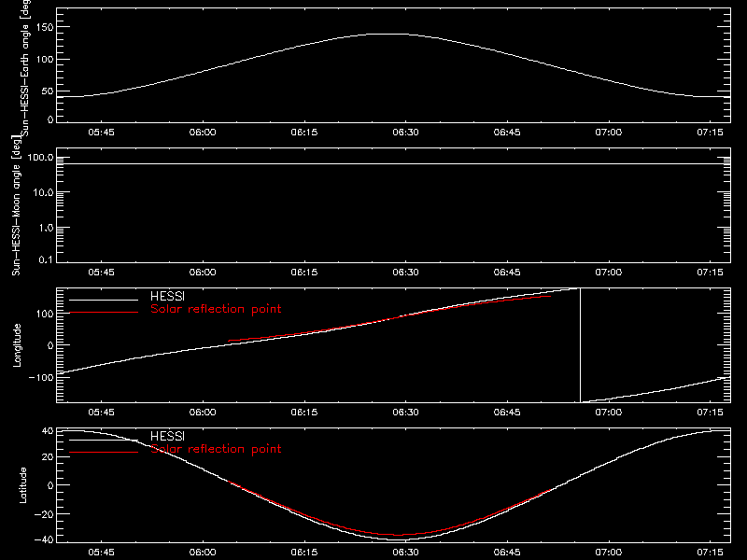
Task: Click the -20 tick label on Latitude axis
Action: coord(44,514)
